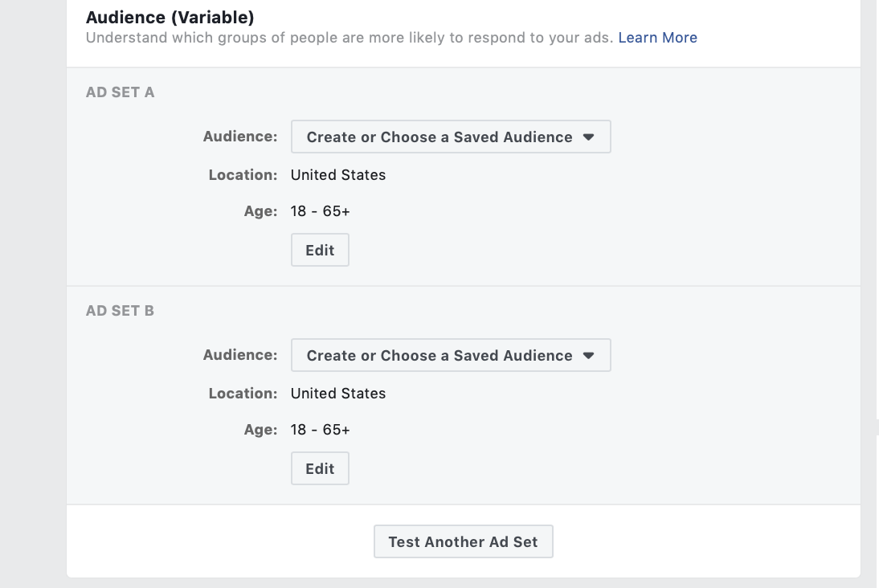The image size is (879, 588).
Task: Click the Age label in Ad Set A
Action: [260, 211]
